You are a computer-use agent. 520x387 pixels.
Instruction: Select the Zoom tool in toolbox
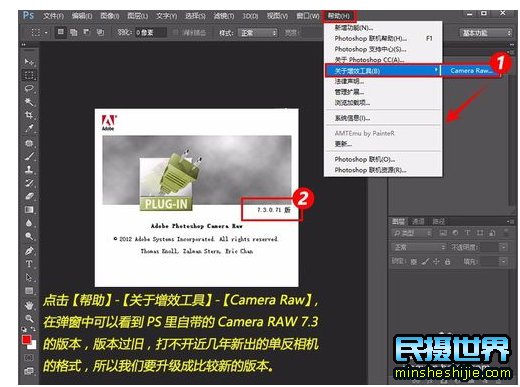pos(29,318)
